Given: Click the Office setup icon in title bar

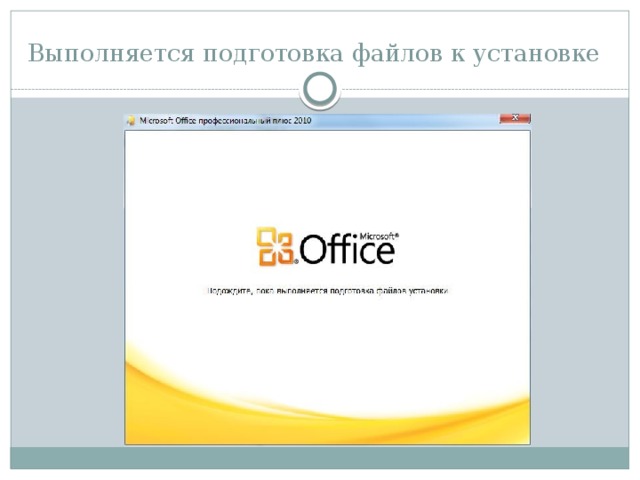Looking at the screenshot, I should [x=131, y=121].
